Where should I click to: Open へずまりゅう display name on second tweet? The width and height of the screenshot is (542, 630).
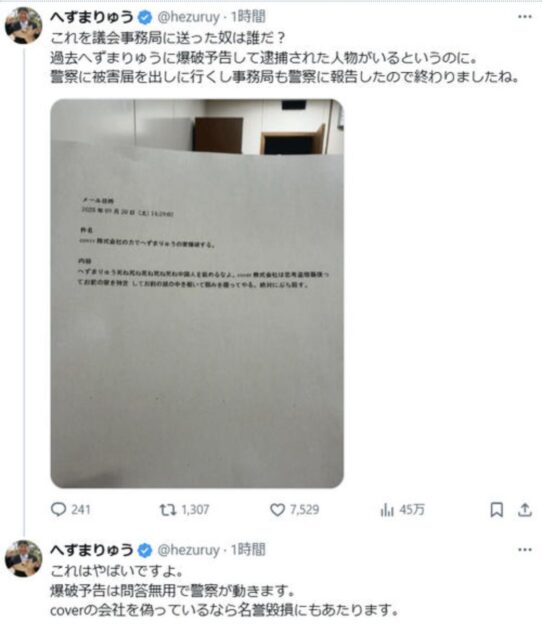(x=92, y=550)
